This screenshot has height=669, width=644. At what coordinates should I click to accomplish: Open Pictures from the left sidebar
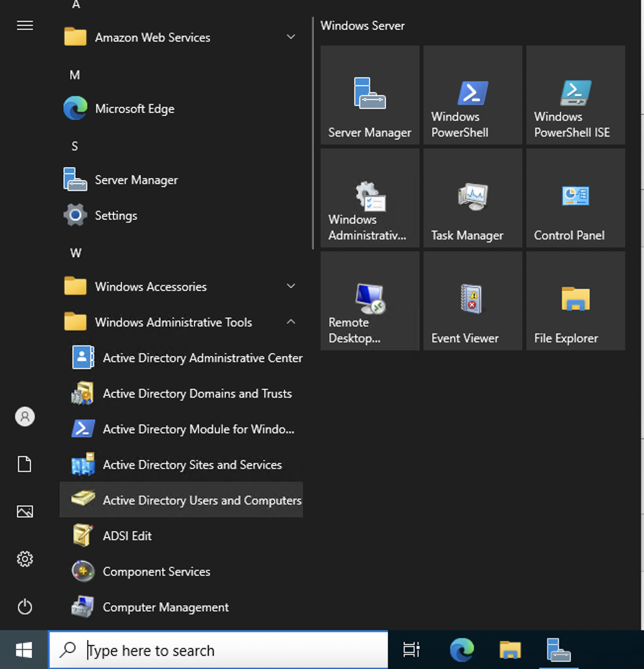25,512
